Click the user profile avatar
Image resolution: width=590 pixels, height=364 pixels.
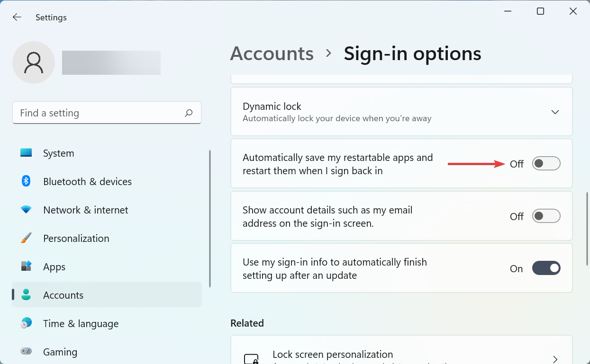[x=34, y=62]
